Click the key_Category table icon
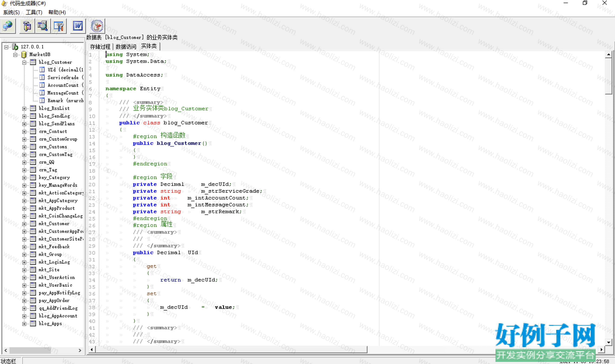Image resolution: width=615 pixels, height=364 pixels. click(33, 177)
